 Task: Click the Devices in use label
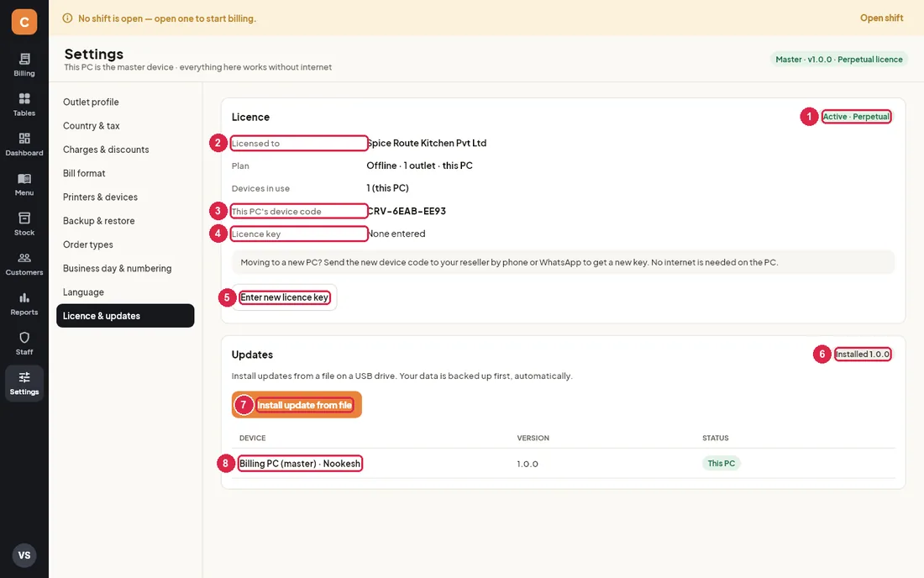[x=260, y=188]
